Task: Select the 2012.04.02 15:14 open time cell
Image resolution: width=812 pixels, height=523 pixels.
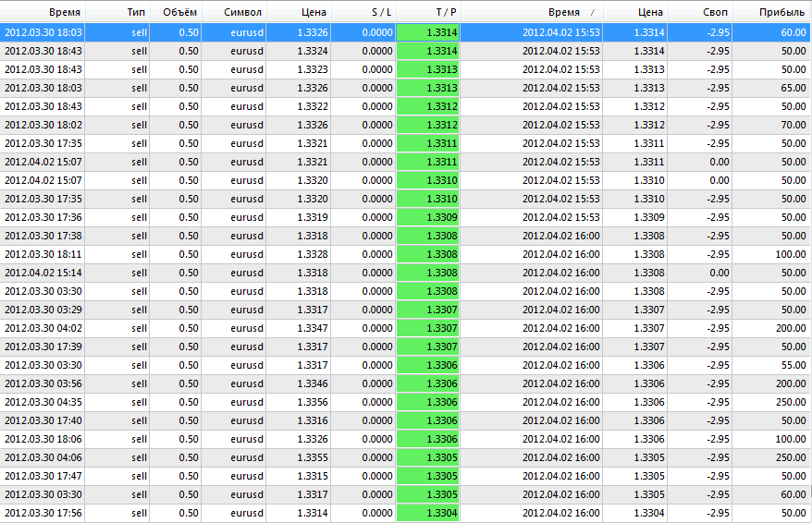Action: point(43,273)
